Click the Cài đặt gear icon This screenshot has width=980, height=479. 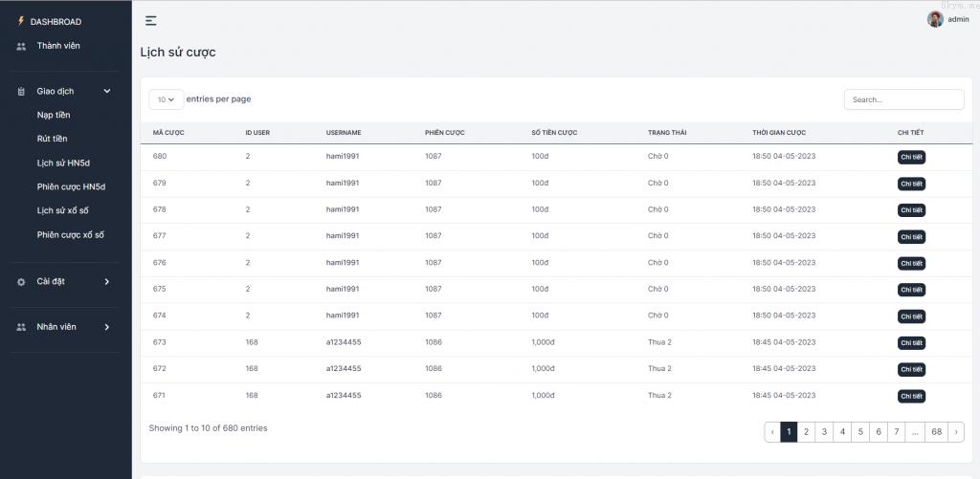click(x=21, y=281)
